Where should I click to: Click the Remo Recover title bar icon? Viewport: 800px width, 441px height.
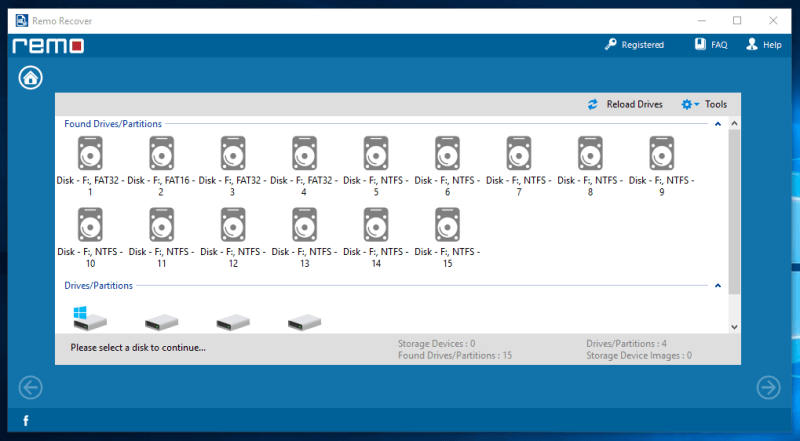pos(21,21)
